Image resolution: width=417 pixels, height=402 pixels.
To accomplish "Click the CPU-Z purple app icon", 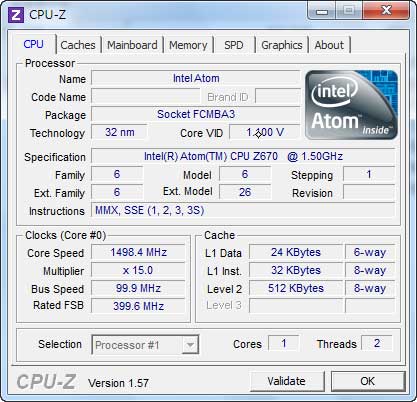I will 16,15.
